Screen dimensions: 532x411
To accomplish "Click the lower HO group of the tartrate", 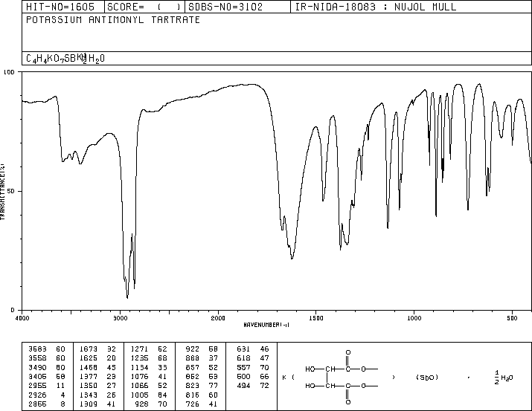I will [310, 386].
